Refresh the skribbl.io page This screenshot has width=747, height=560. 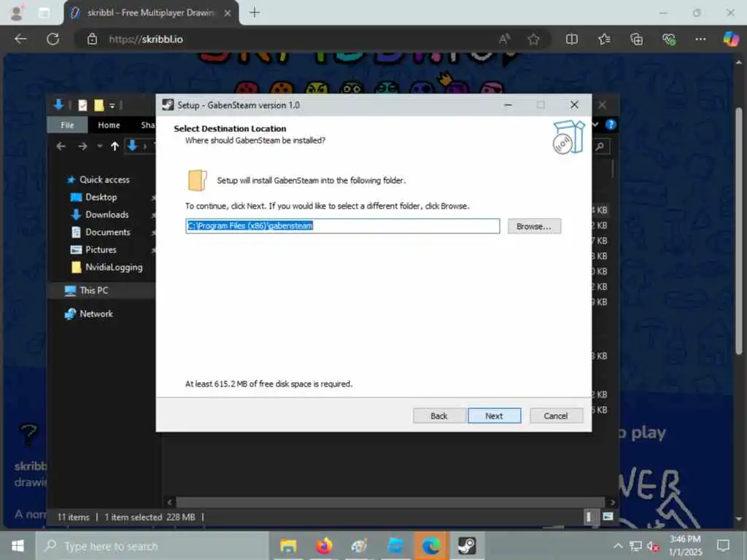(x=53, y=39)
